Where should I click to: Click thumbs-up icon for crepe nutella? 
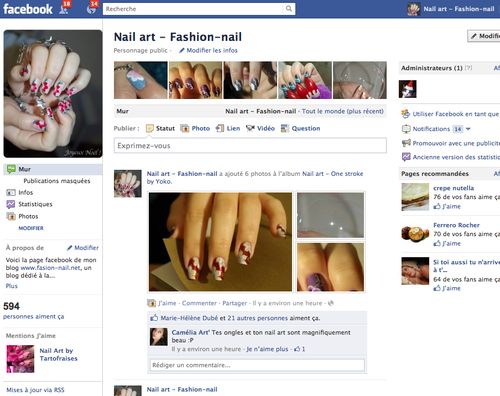pos(437,207)
